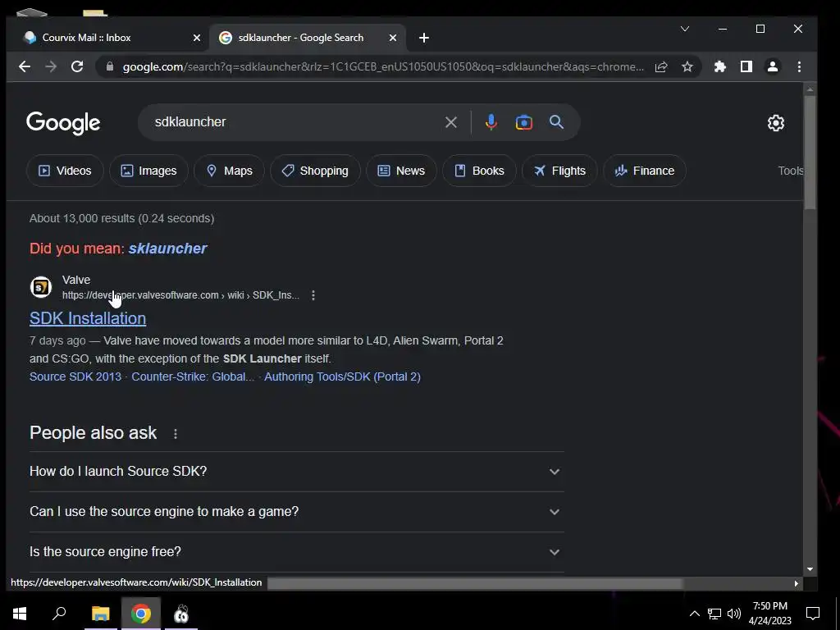This screenshot has height=630, width=840.
Task: Open the Chrome profile menu
Action: (773, 66)
